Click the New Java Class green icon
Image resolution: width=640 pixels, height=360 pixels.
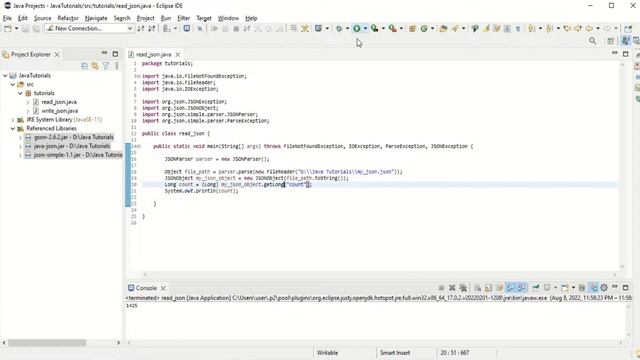pos(424,29)
